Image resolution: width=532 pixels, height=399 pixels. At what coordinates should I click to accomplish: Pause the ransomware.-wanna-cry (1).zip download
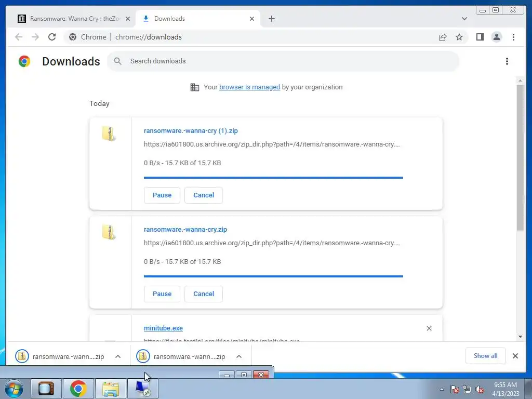(x=162, y=195)
